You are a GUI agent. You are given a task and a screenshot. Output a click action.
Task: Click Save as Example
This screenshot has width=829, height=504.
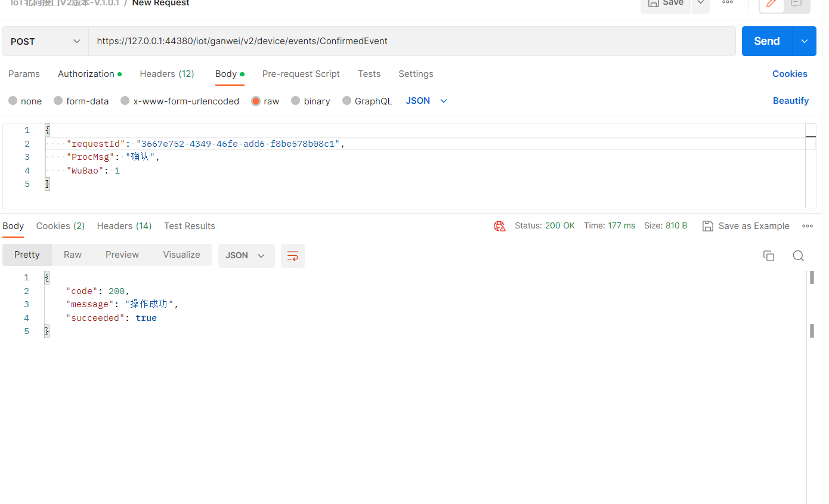(x=746, y=226)
